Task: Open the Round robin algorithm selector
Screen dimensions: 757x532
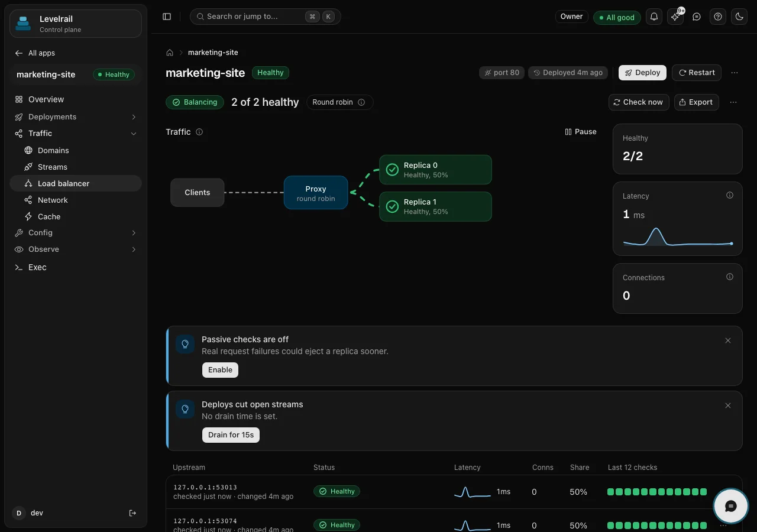Action: pos(339,102)
